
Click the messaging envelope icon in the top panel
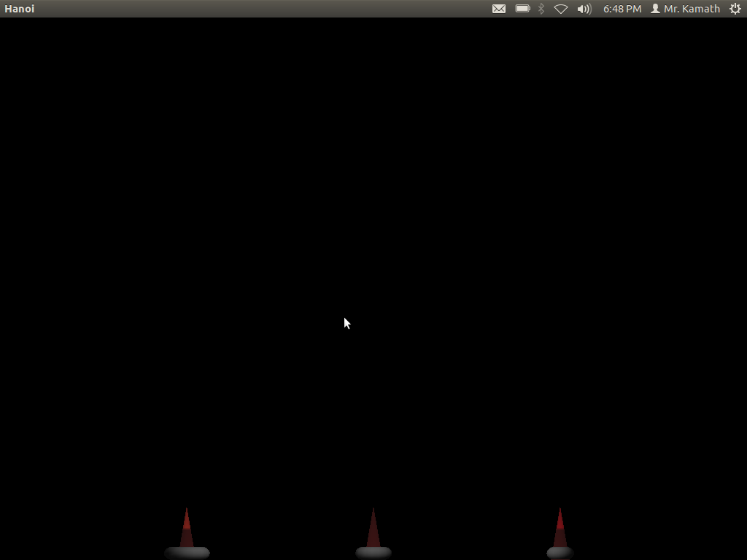(499, 9)
